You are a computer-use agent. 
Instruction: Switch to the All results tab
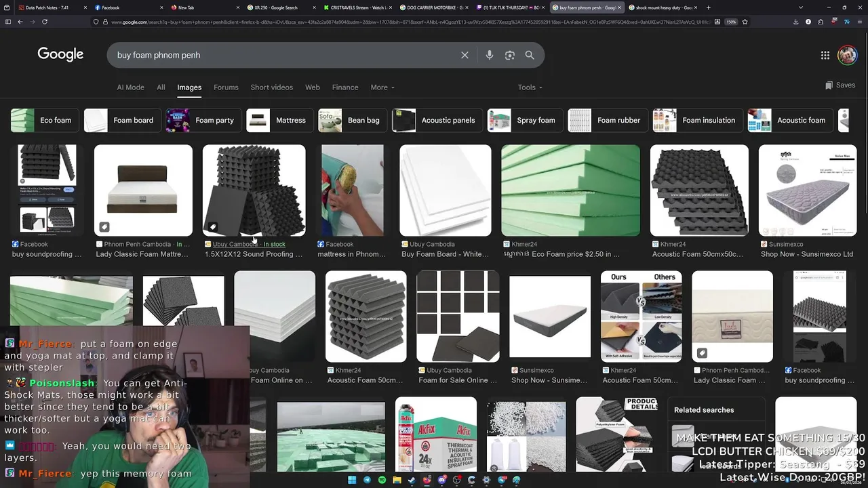[x=161, y=87]
